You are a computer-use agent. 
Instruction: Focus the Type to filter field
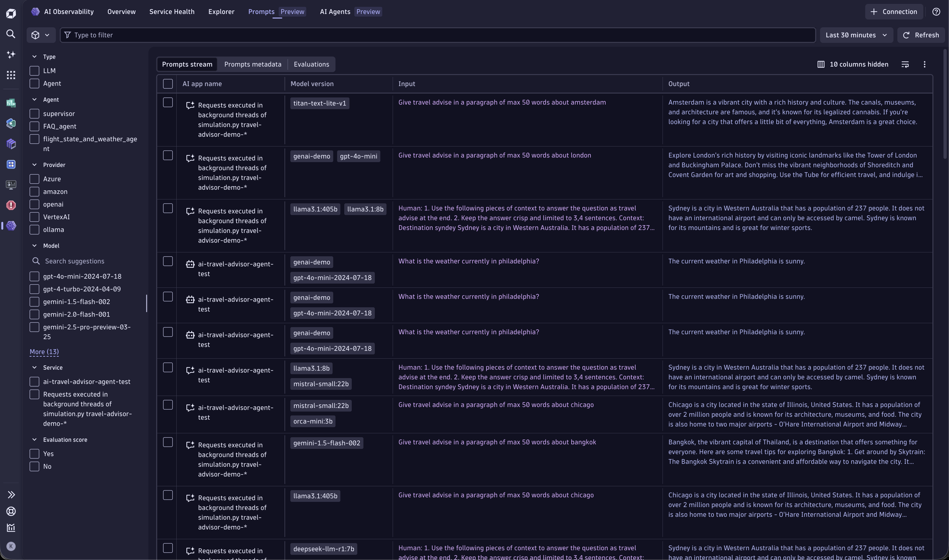click(x=437, y=35)
